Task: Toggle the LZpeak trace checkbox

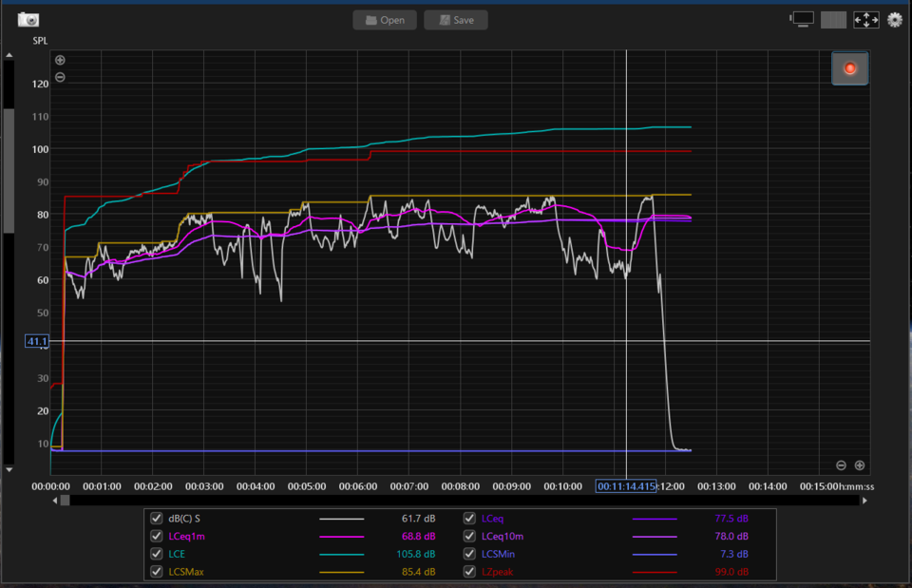Action: (x=469, y=572)
